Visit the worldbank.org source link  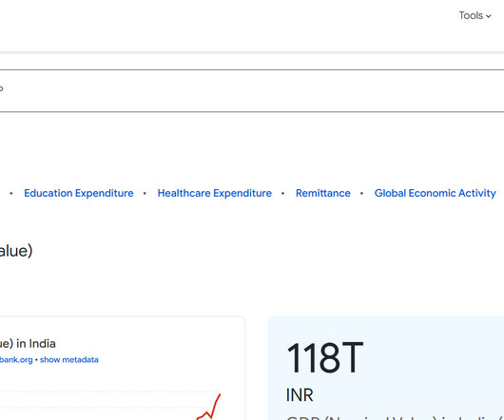pos(16,359)
